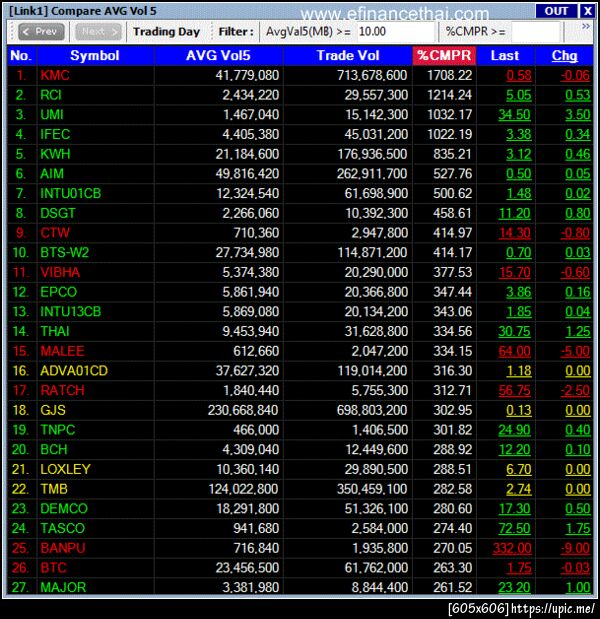Select the DEMCO symbol

[x=64, y=509]
